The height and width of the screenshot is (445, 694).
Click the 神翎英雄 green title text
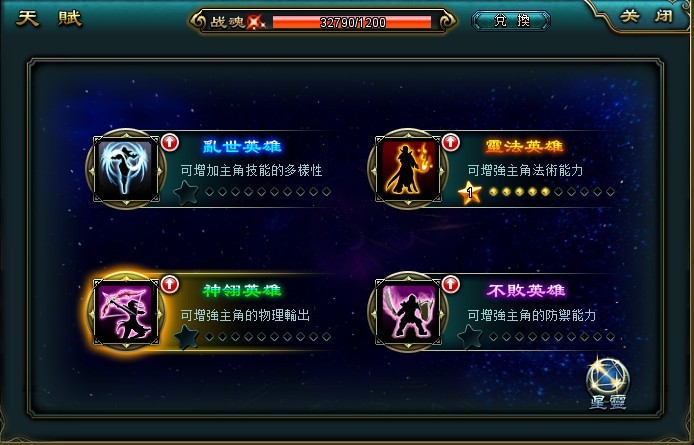coord(242,290)
